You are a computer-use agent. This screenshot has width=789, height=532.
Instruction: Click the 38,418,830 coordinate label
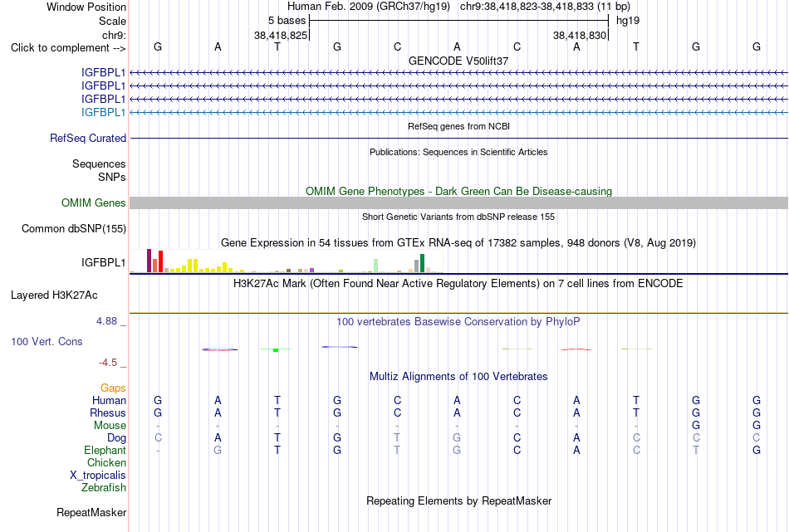coord(580,35)
